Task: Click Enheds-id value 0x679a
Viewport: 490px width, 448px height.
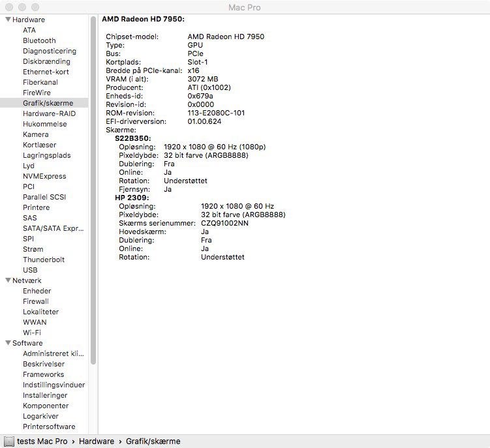Action: pyautogui.click(x=200, y=96)
